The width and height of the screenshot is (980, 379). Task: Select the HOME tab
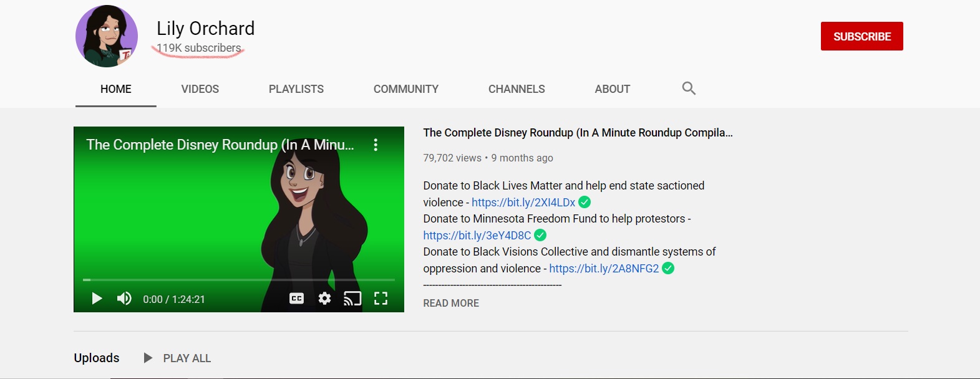116,89
